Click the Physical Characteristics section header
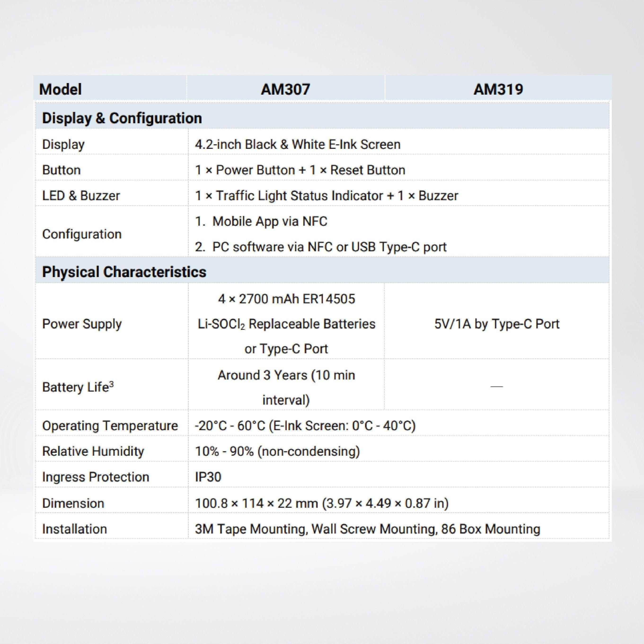The image size is (644, 644). pyautogui.click(x=124, y=272)
